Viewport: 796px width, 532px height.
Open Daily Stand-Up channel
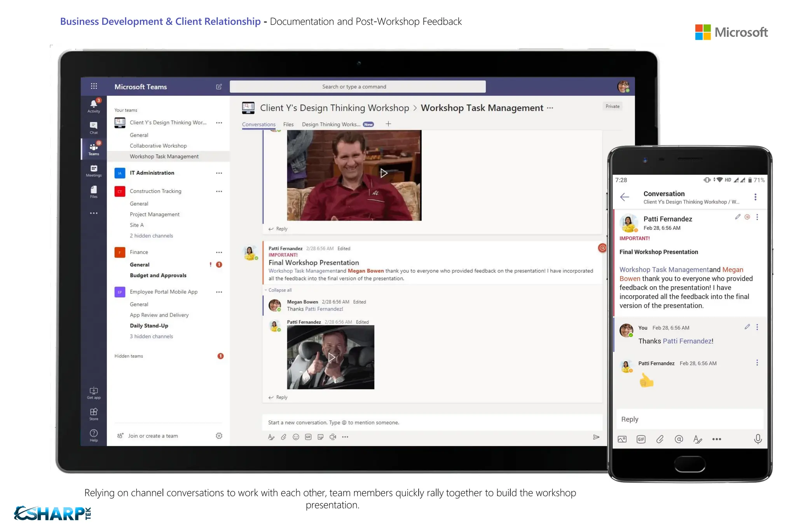pos(149,326)
